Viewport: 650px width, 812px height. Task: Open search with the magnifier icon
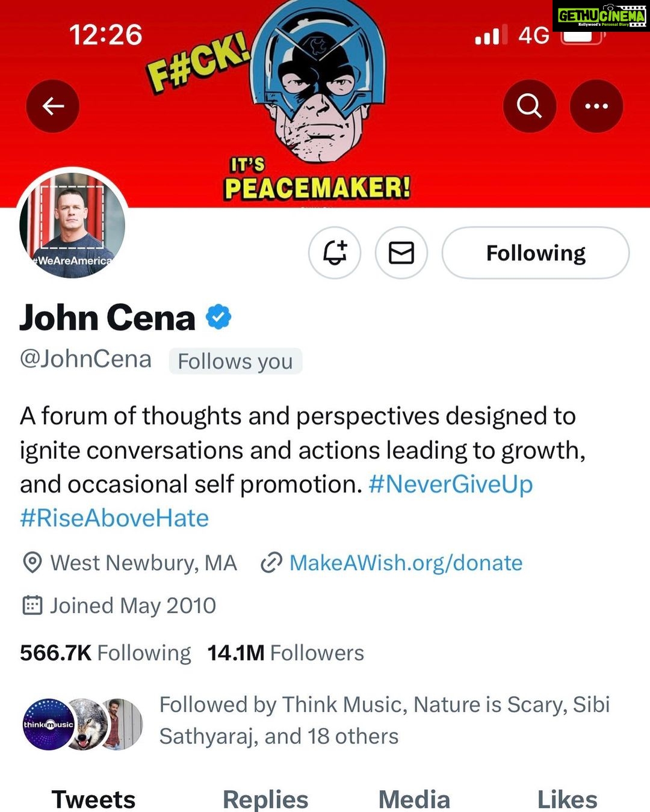pos(529,106)
